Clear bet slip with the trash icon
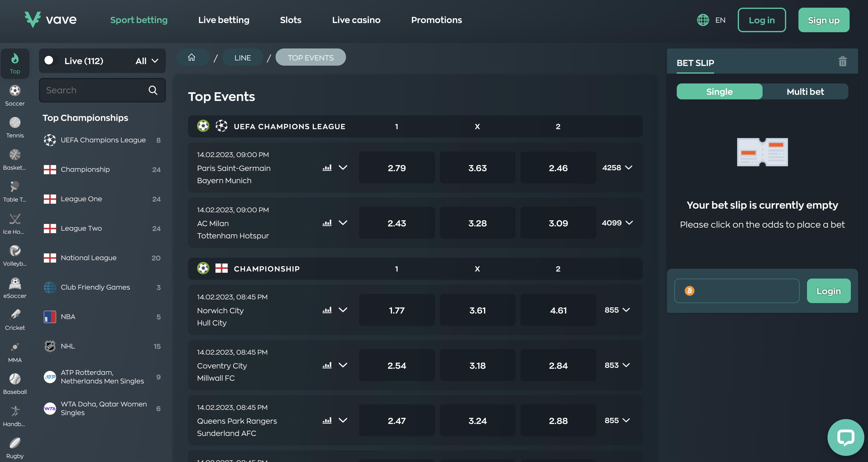Image resolution: width=868 pixels, height=462 pixels. [842, 61]
